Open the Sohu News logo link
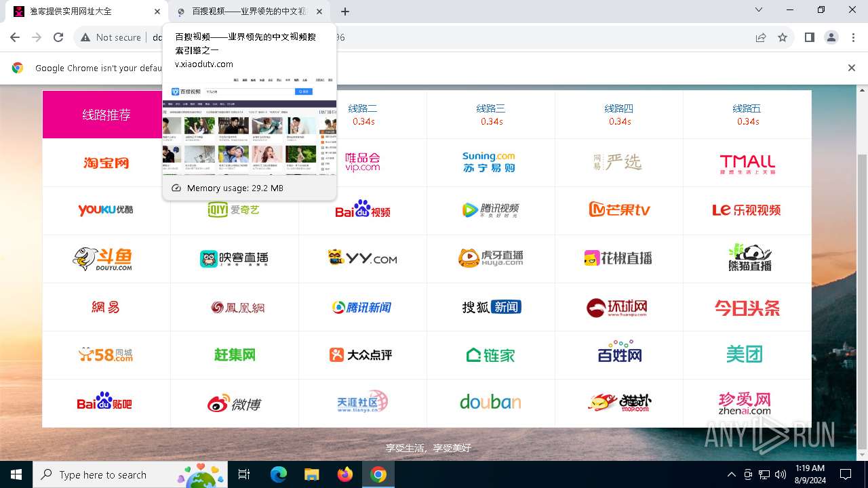 491,307
